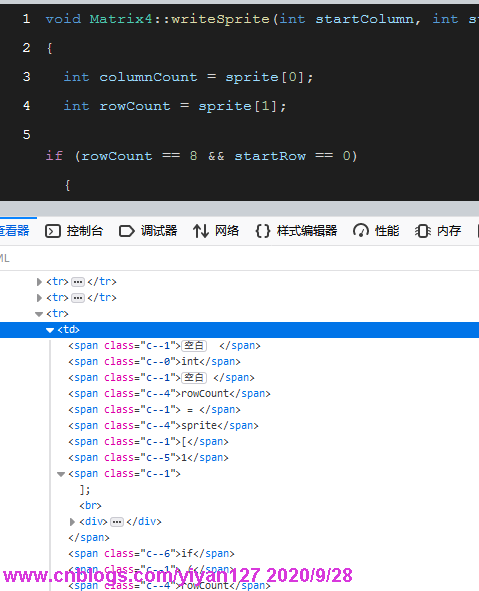This screenshot has height=591, width=479.
Task: Collapse the open tr node
Action: click(39, 314)
